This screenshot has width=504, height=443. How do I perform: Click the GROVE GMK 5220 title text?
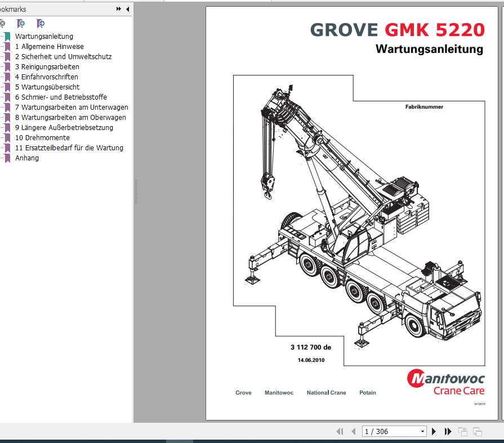397,30
